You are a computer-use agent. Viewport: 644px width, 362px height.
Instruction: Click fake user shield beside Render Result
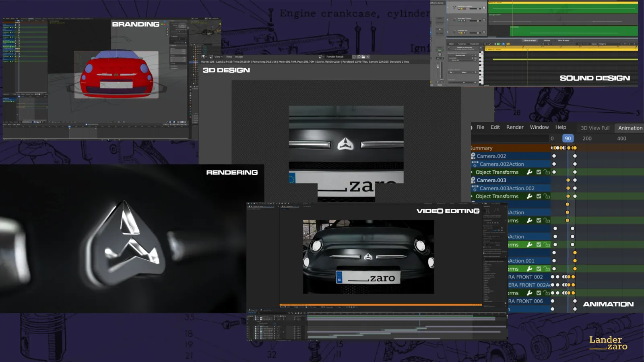tap(354, 57)
